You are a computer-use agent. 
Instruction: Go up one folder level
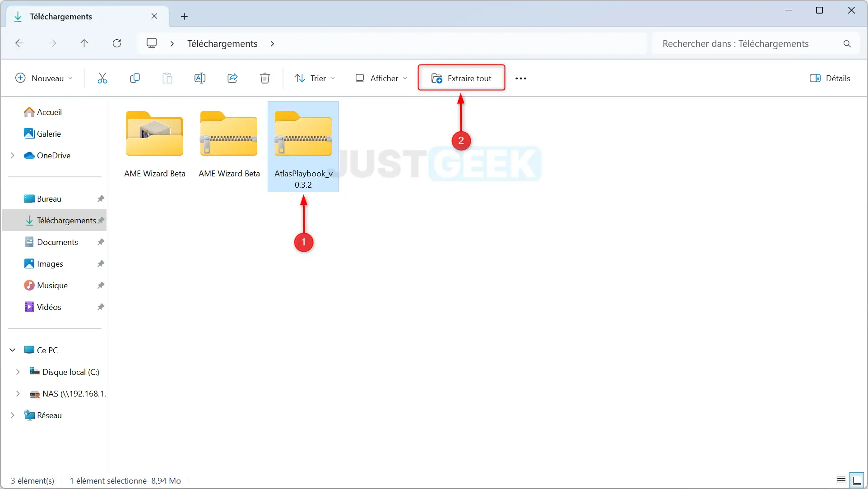point(84,43)
